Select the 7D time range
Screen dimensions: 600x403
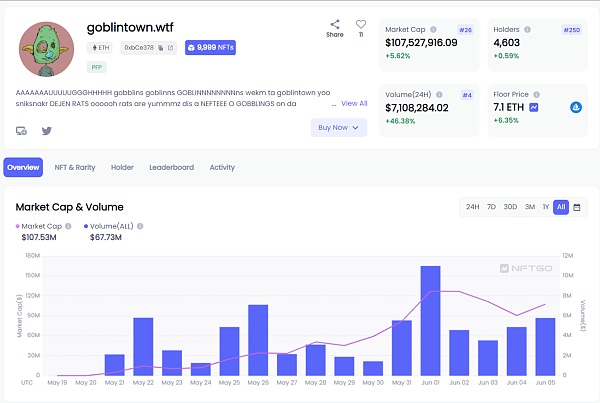[491, 207]
